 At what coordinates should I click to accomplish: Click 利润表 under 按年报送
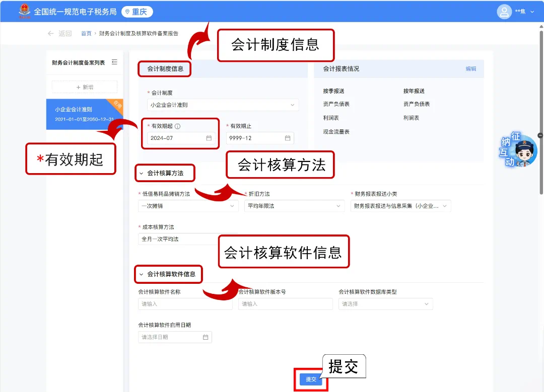coord(411,118)
